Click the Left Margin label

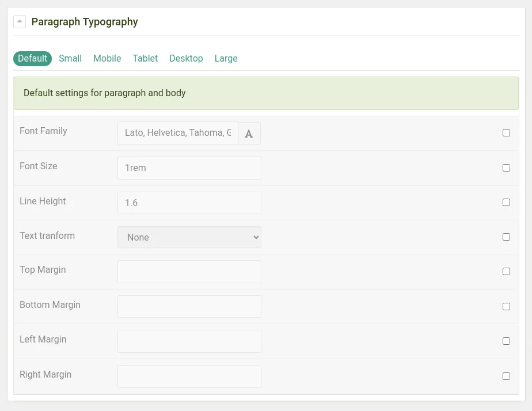[43, 340]
